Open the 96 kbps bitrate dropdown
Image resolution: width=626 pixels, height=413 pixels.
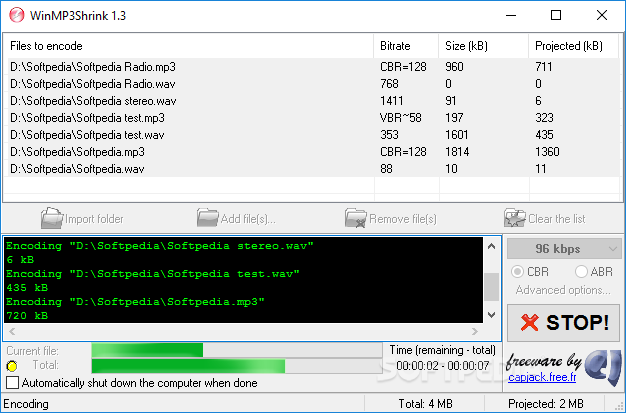564,249
